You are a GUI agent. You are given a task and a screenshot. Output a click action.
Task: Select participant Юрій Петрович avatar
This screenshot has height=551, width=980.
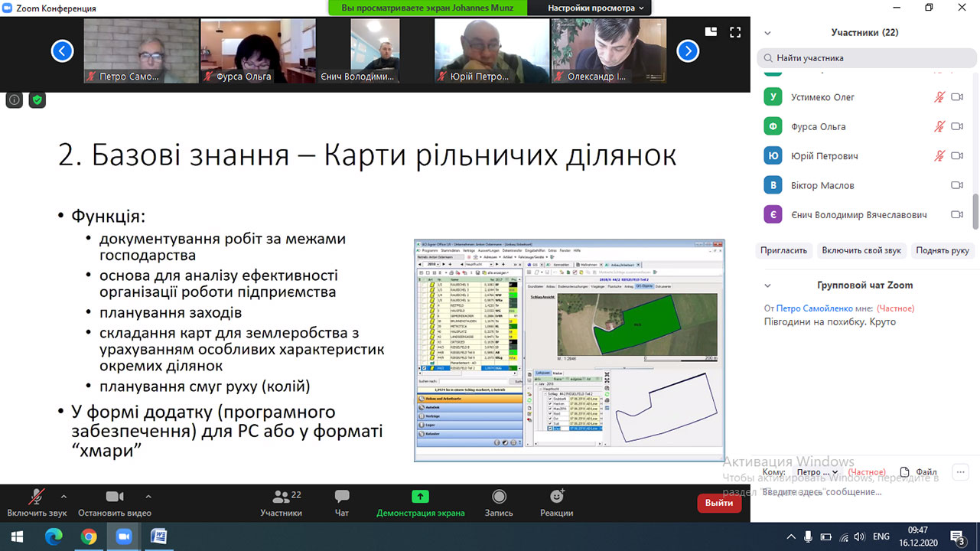[773, 155]
